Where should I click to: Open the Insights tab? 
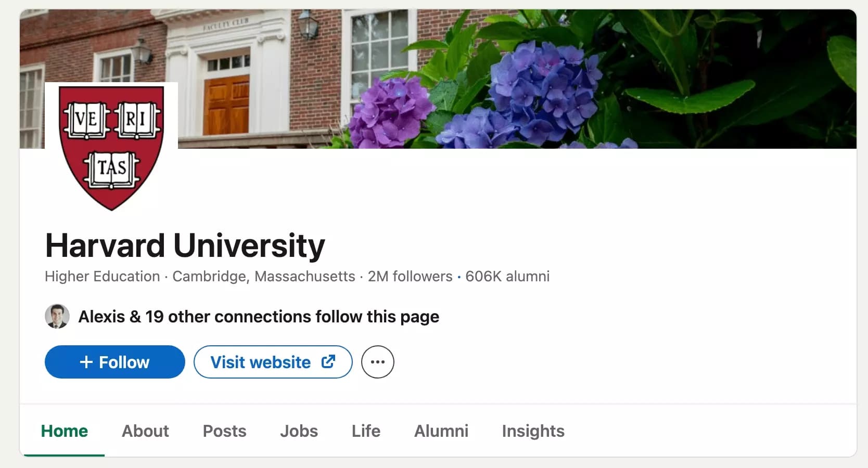(532, 431)
